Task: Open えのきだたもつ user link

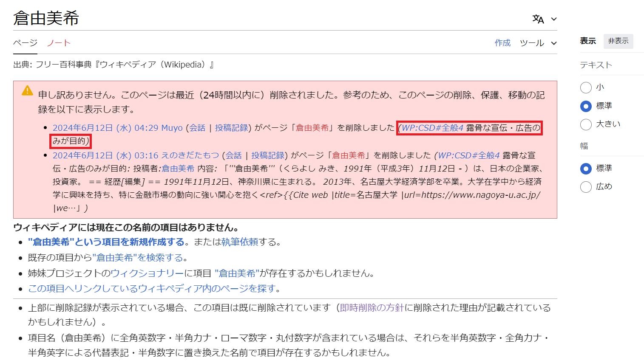Action: [190, 155]
